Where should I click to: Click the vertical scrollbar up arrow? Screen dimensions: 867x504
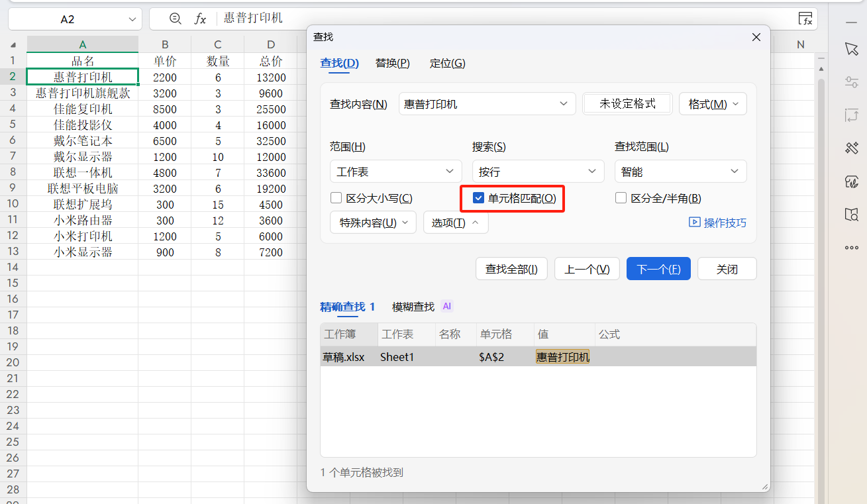(821, 70)
